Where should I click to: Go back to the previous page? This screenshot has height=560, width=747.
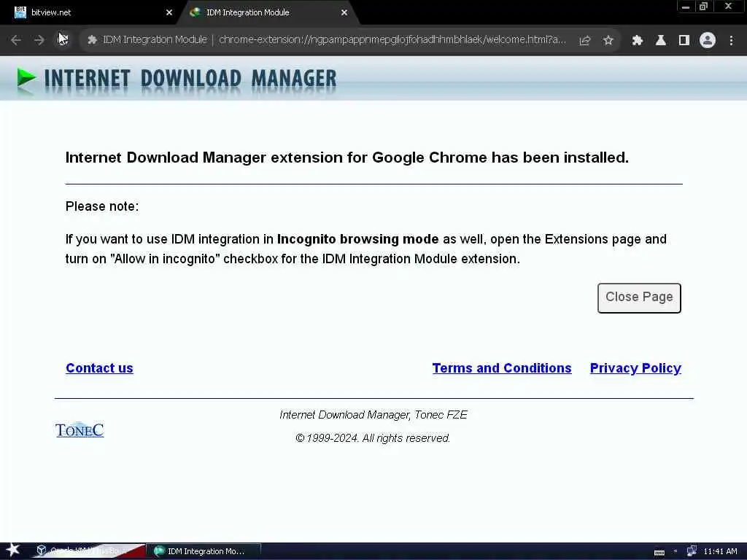click(16, 40)
